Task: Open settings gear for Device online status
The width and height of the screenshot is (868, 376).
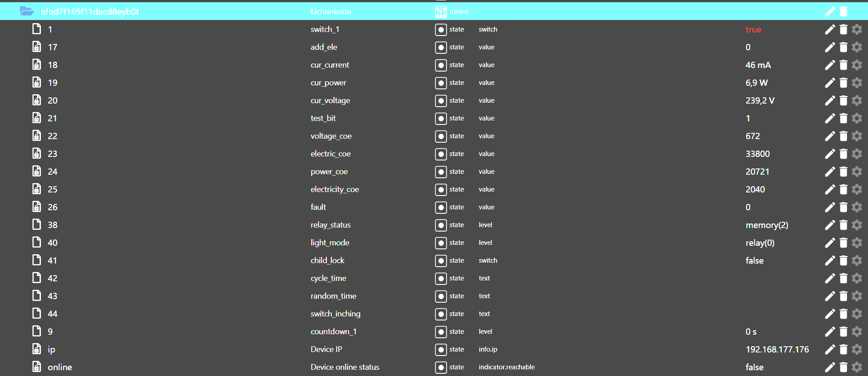Action: pyautogui.click(x=857, y=367)
